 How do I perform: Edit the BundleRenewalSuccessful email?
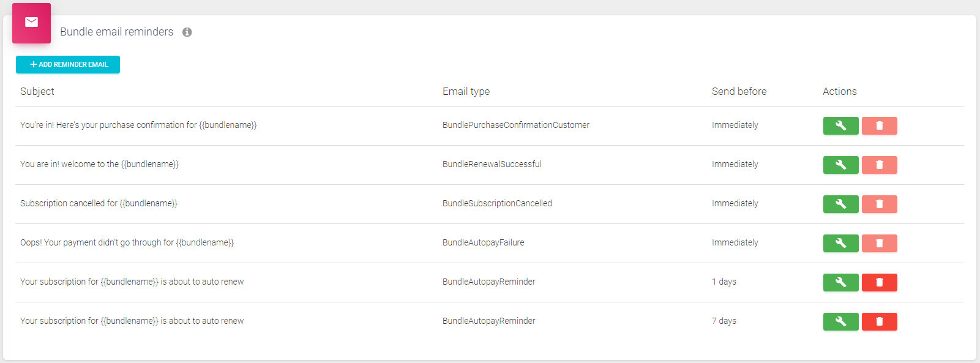pyautogui.click(x=840, y=165)
